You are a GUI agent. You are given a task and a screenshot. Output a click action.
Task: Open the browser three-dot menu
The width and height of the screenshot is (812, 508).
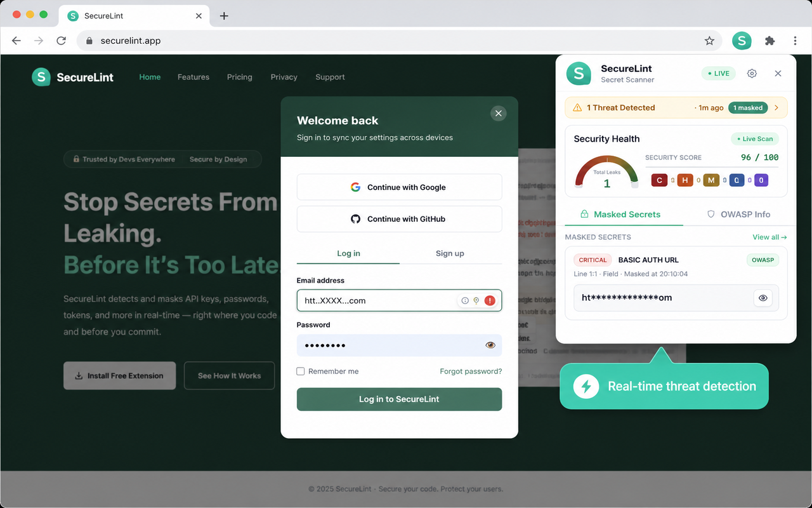coord(795,41)
